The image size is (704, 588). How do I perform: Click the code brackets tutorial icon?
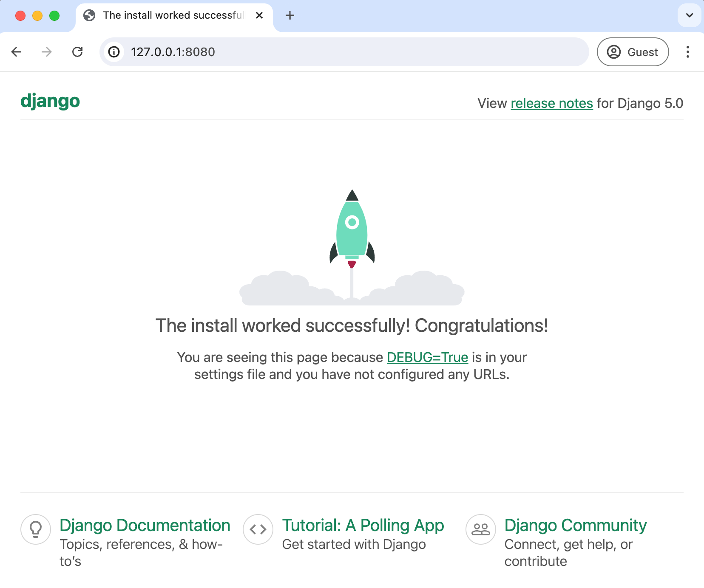(258, 529)
